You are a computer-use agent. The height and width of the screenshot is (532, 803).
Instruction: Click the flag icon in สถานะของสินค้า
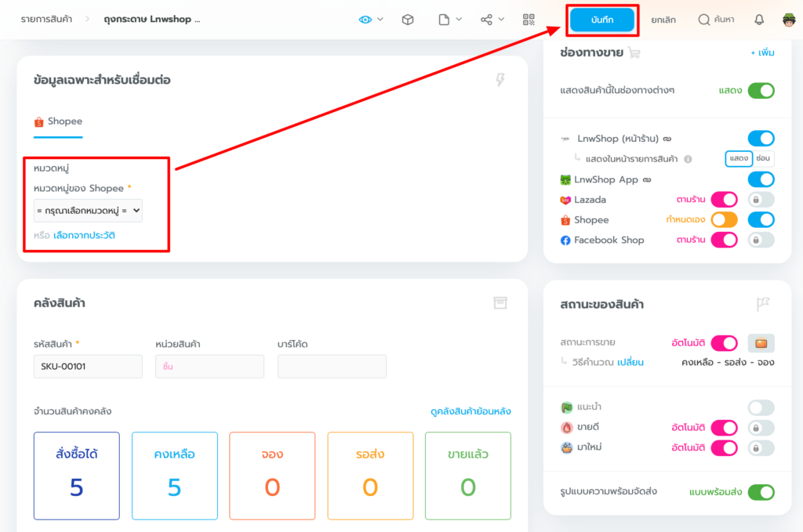tap(763, 304)
